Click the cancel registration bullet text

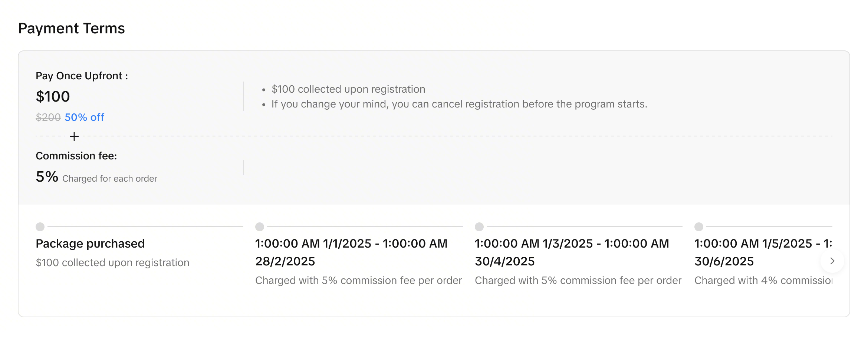[x=459, y=104]
